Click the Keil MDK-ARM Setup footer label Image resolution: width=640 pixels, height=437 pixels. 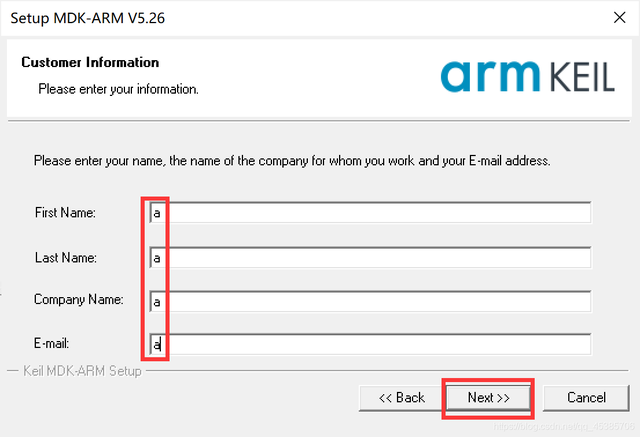click(82, 371)
